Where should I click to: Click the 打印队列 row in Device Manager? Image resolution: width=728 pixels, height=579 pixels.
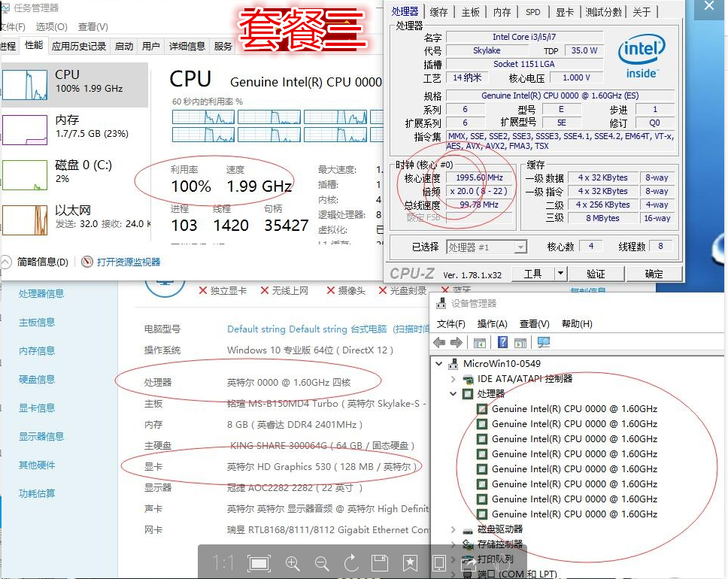[x=495, y=559]
